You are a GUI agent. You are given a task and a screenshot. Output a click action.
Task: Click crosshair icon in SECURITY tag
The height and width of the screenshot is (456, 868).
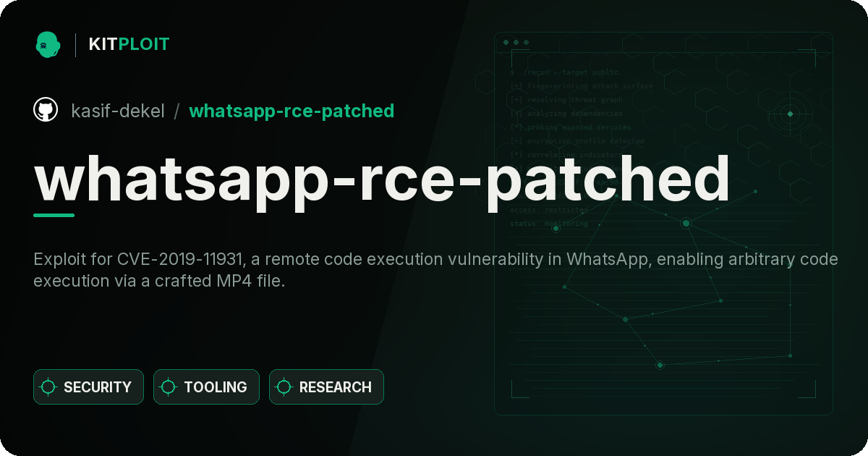pyautogui.click(x=48, y=387)
